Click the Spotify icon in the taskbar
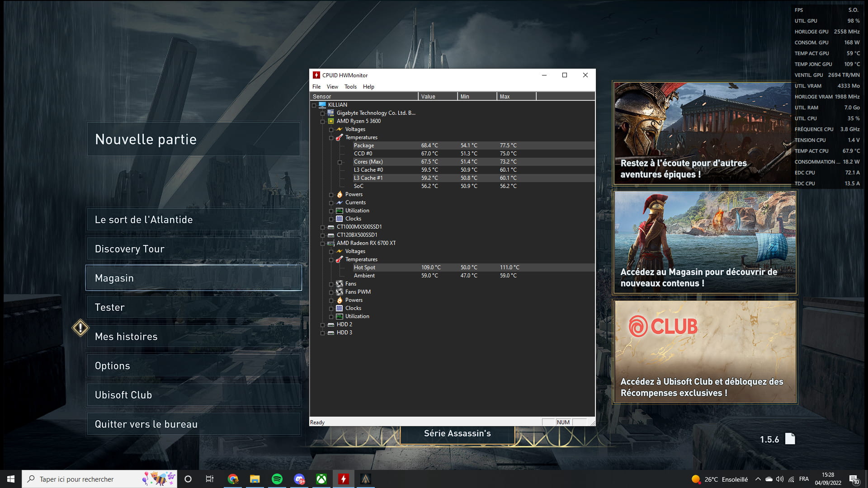The width and height of the screenshot is (868, 488). (x=277, y=479)
